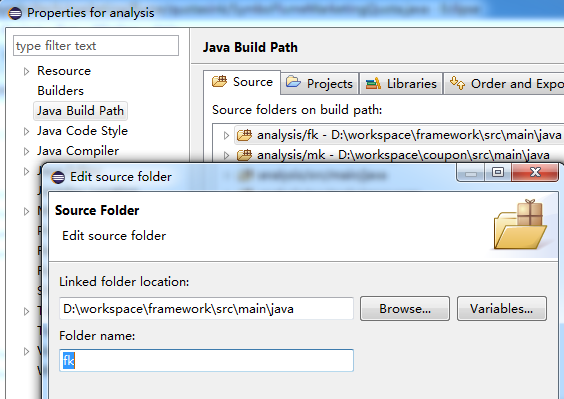
Task: Minimize the Edit source folder dialog
Action: 471,172
